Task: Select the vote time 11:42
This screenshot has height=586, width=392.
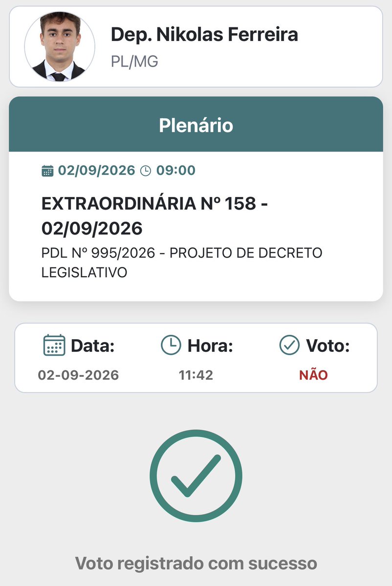Action: tap(196, 375)
